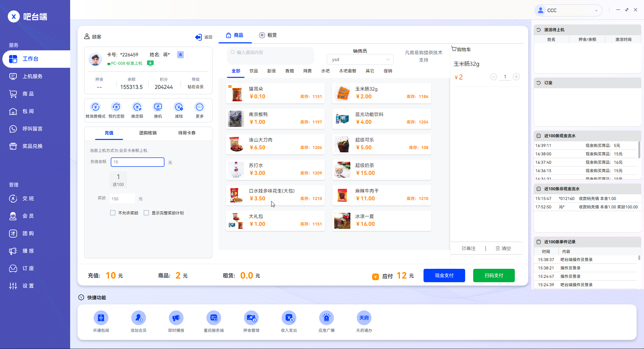The height and width of the screenshot is (349, 644).
Task: Click the 减钱 deduct money icon
Action: [179, 107]
